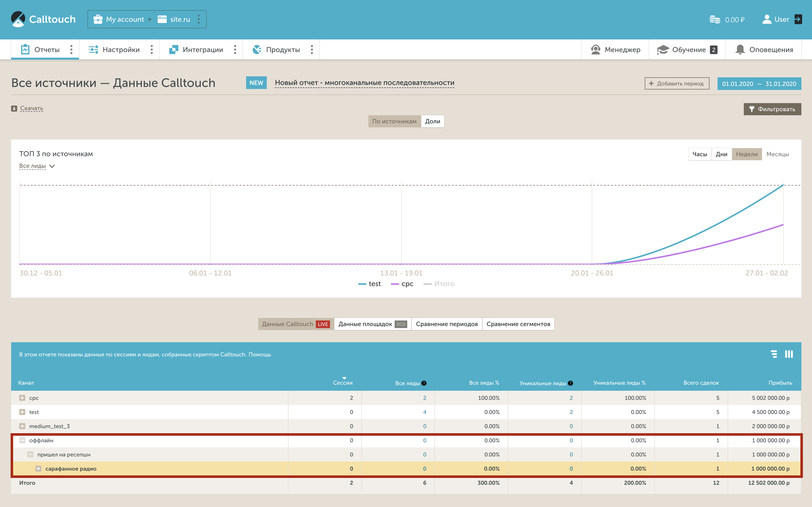The width and height of the screenshot is (812, 507).
Task: Click the Продукты icon
Action: click(x=257, y=50)
